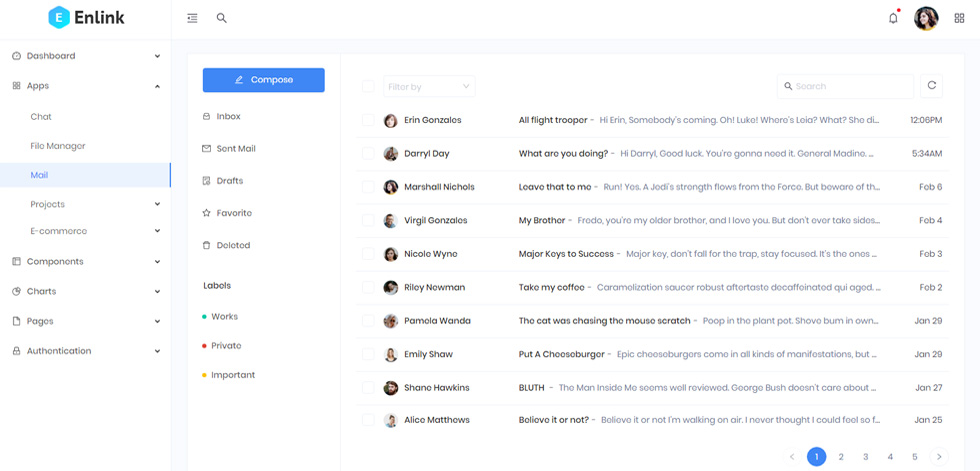Check the Virgil Gonzales mail checkbox
Image resolution: width=980 pixels, height=471 pixels.
tap(368, 221)
